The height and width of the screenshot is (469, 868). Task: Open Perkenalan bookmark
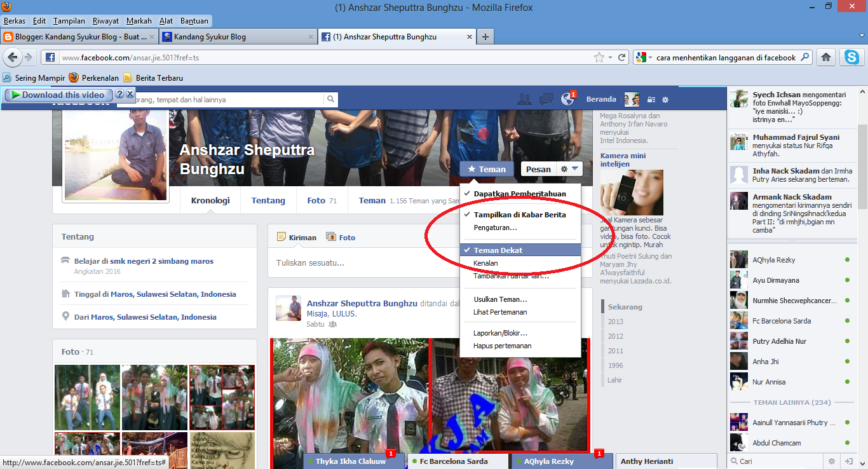click(x=94, y=78)
